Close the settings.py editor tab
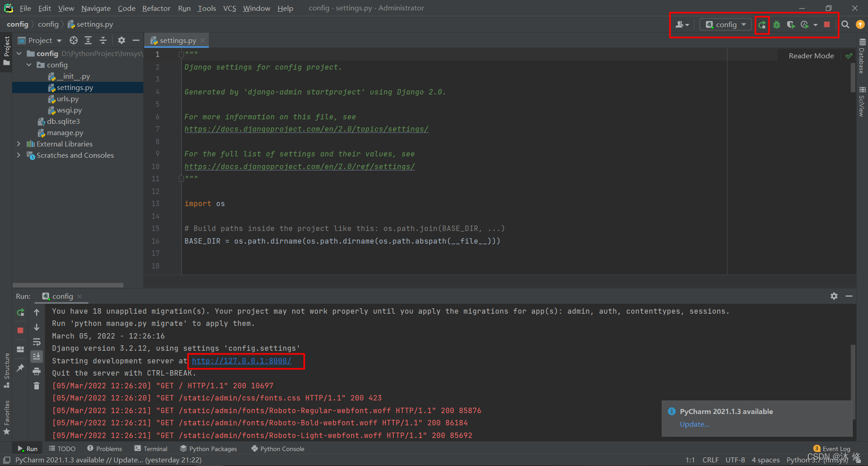The width and height of the screenshot is (868, 466). 203,41
